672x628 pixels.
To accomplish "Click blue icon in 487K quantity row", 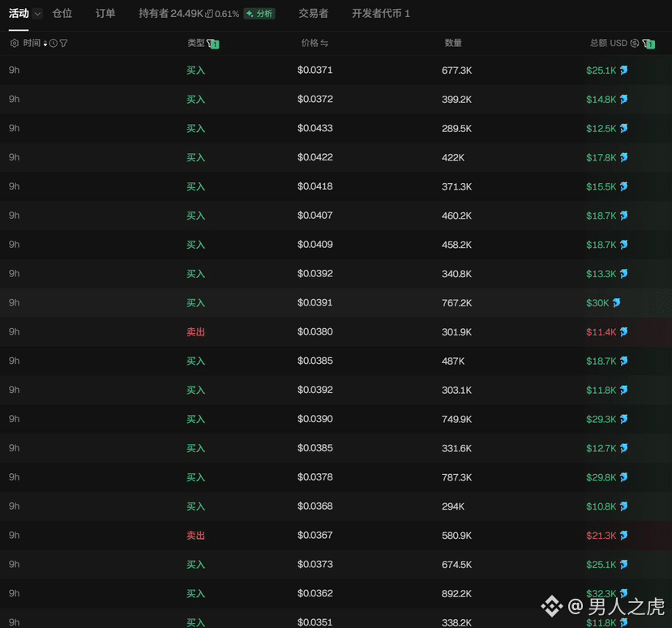I will click(x=624, y=361).
